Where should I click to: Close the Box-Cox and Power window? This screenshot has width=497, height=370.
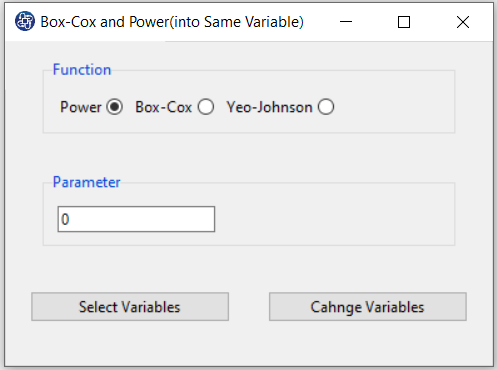coord(463,22)
